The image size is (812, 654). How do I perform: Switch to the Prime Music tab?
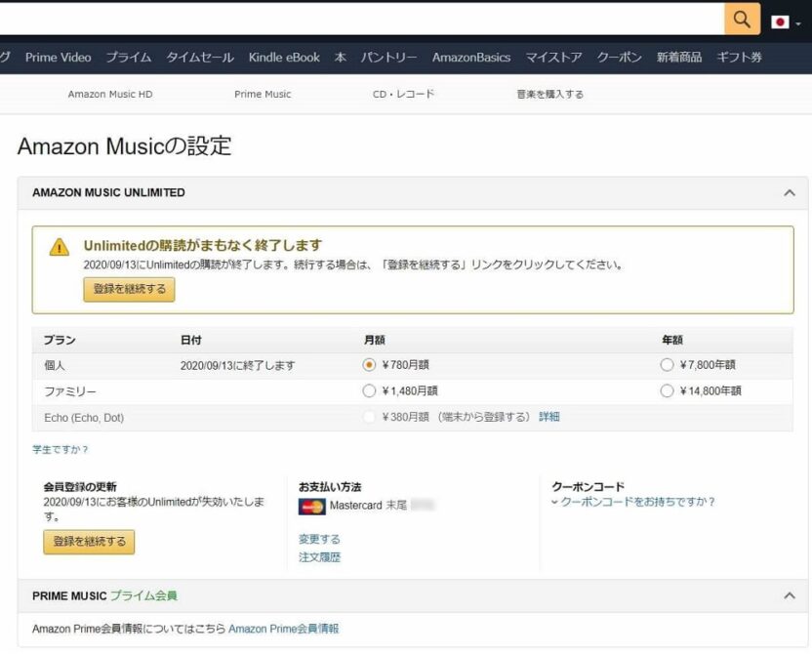pyautogui.click(x=263, y=95)
